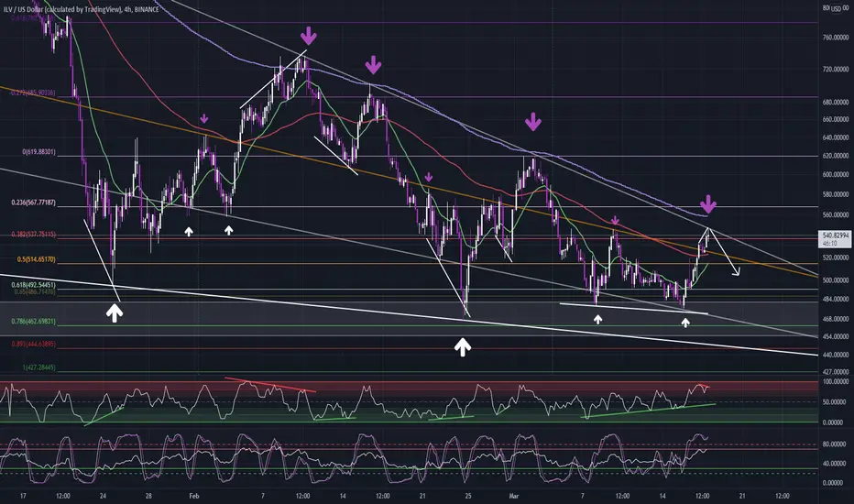Select Fibonacci label 0.382(537.75115)
The width and height of the screenshot is (854, 504).
point(34,235)
